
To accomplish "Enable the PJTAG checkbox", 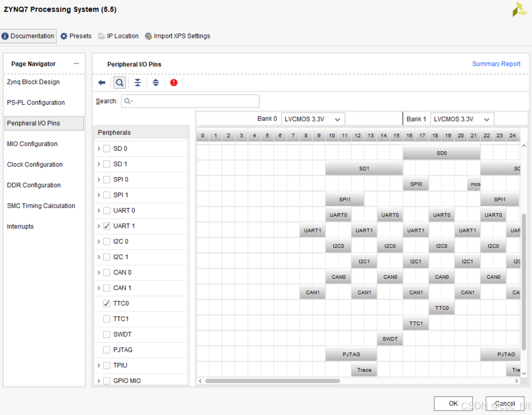I will point(107,350).
